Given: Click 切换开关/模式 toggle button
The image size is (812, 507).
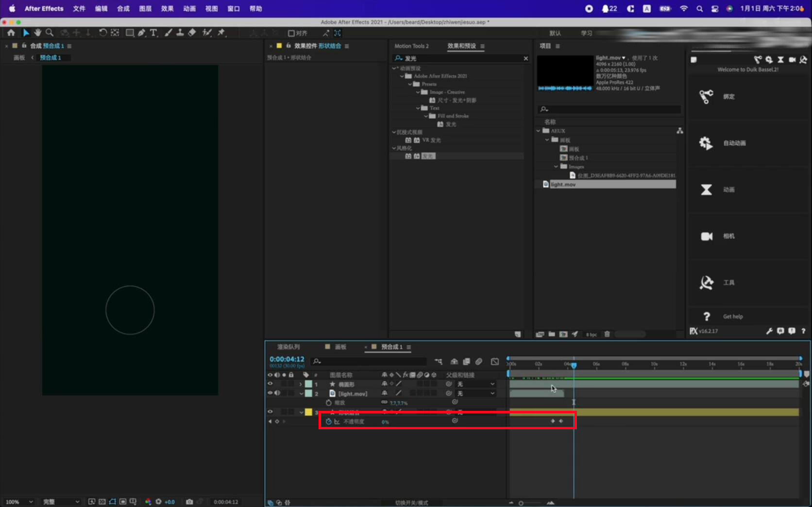Looking at the screenshot, I should [x=411, y=503].
